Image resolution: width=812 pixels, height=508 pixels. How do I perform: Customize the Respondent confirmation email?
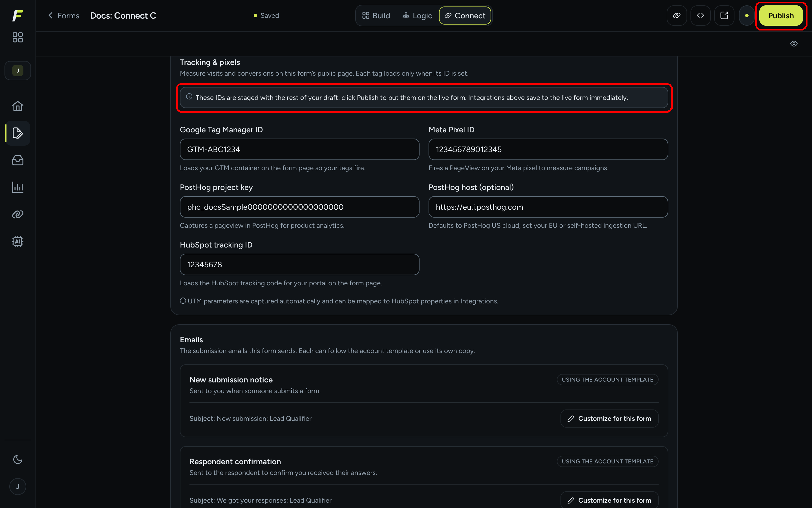pos(609,500)
